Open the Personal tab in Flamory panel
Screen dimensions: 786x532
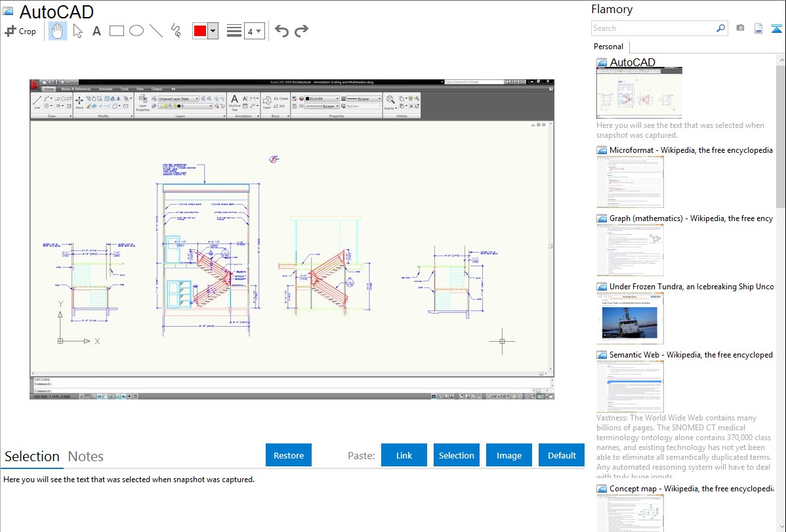[x=609, y=47]
